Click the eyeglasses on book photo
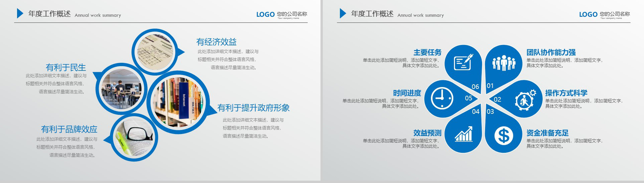This screenshot has height=183, width=644. click(135, 137)
